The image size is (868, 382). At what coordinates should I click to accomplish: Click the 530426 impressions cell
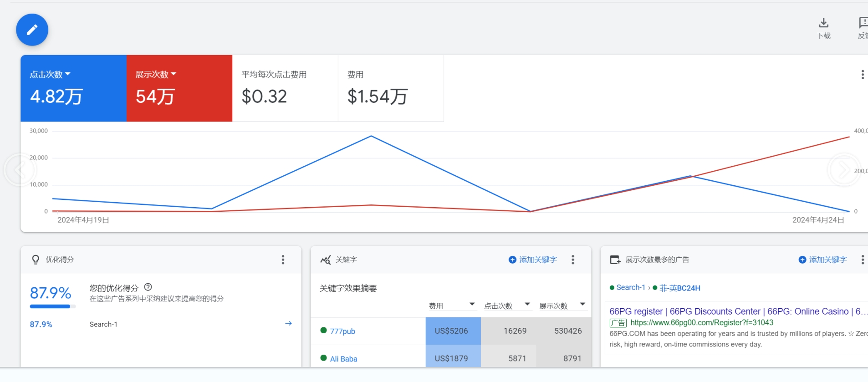tap(563, 331)
